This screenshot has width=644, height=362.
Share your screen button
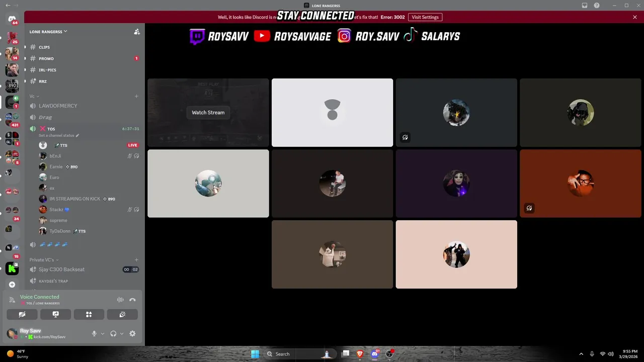pos(55,314)
